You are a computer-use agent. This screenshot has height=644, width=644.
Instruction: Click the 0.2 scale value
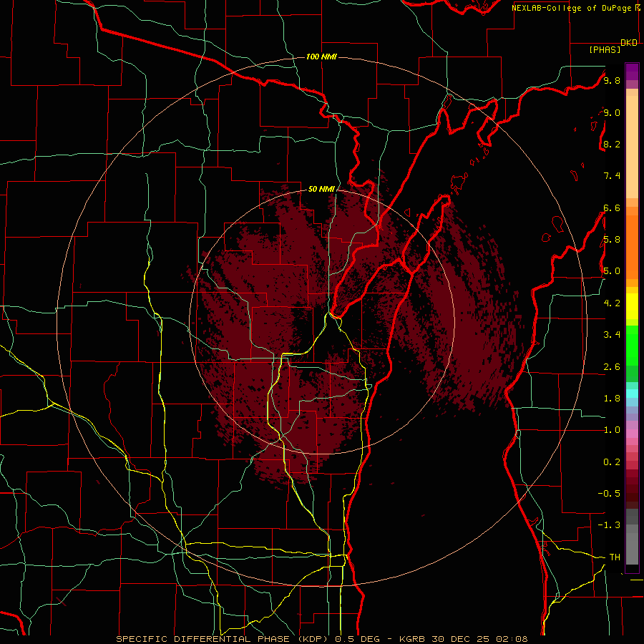coord(612,462)
